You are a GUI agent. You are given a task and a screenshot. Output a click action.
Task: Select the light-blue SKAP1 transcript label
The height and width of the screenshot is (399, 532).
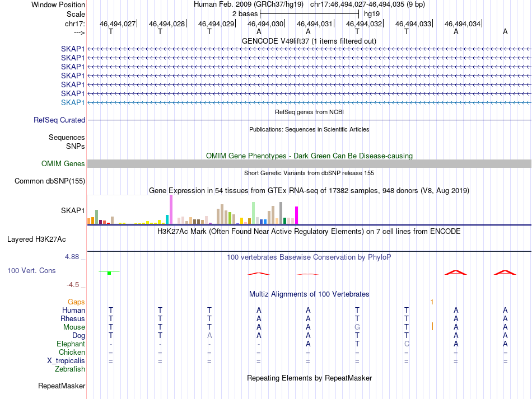click(73, 102)
